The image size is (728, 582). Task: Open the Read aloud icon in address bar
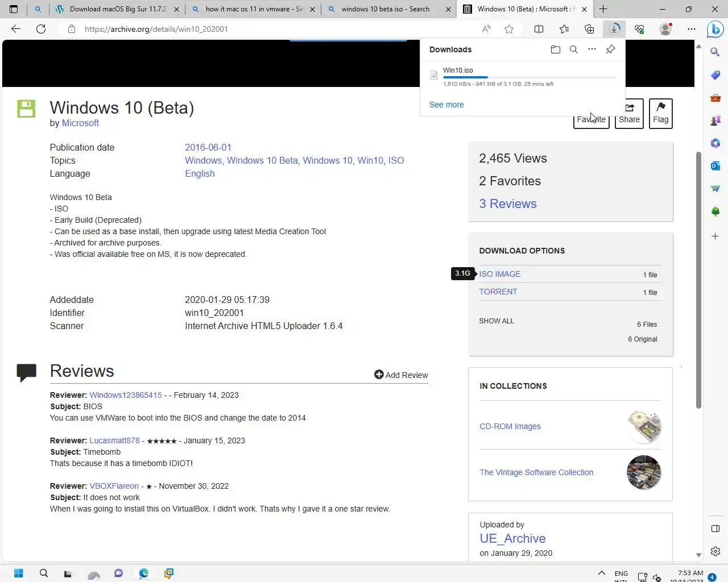(486, 29)
